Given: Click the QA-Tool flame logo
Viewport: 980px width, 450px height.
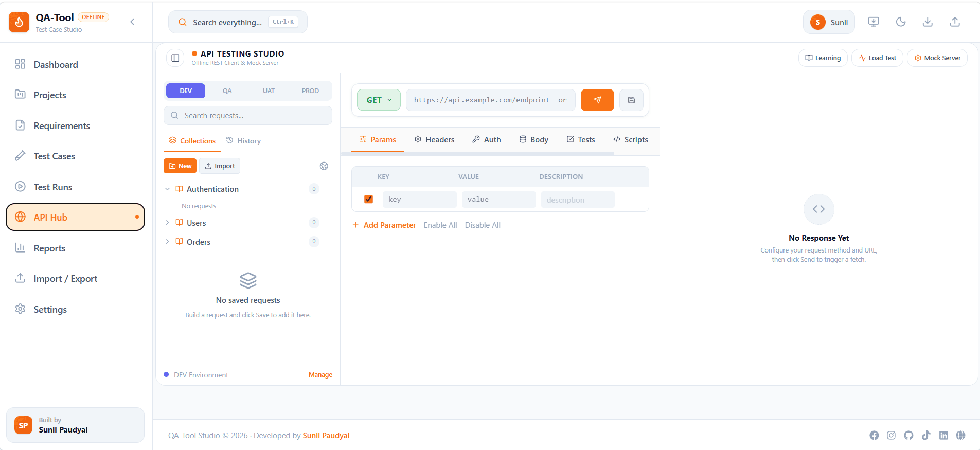Looking at the screenshot, I should [x=19, y=22].
